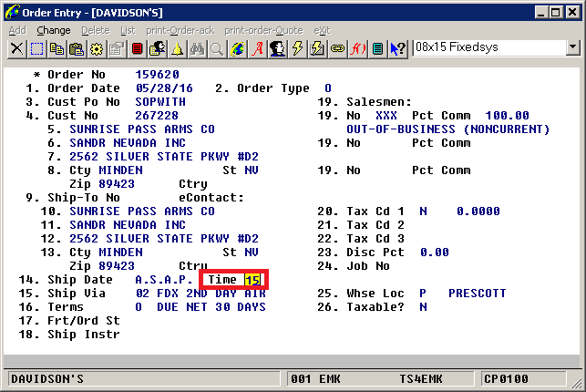
Task: Open the Delete menu
Action: 96,30
